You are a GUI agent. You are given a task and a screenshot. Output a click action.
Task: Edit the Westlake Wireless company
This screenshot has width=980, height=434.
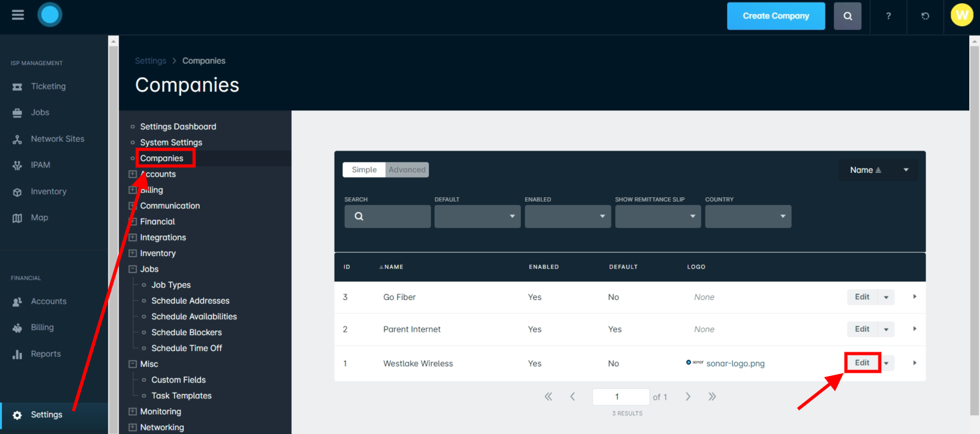click(x=863, y=363)
